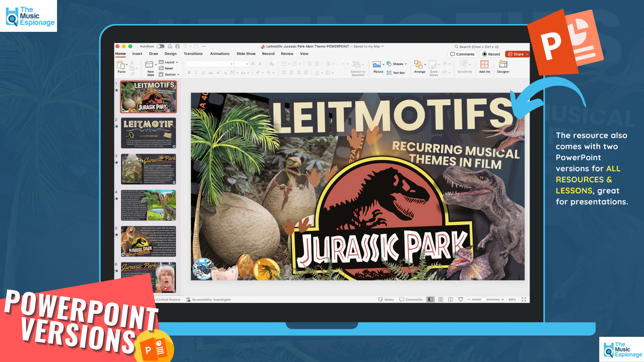Viewport: 644px width, 362px height.
Task: Open the Share dropdown arrow
Action: (x=527, y=54)
